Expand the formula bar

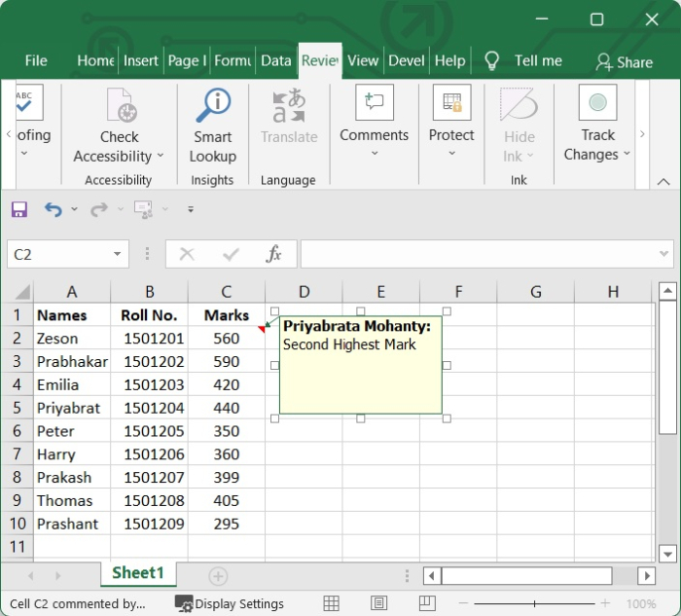coord(664,254)
